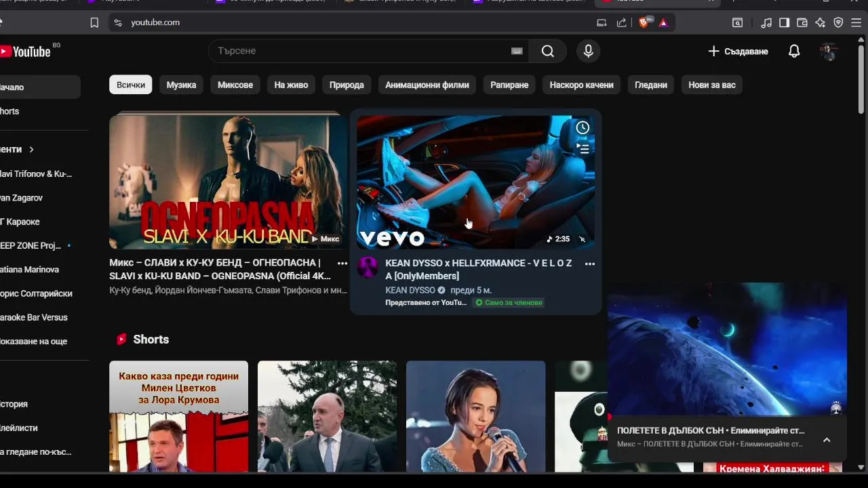Select the На живо filter chip

pyautogui.click(x=291, y=85)
